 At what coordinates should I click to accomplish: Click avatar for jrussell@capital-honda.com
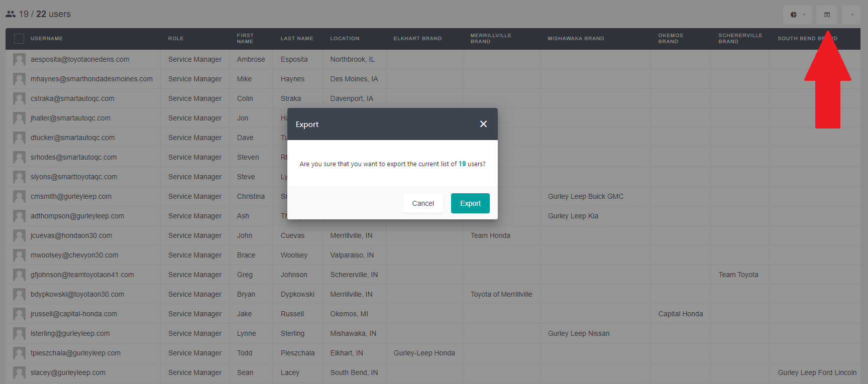pyautogui.click(x=19, y=314)
